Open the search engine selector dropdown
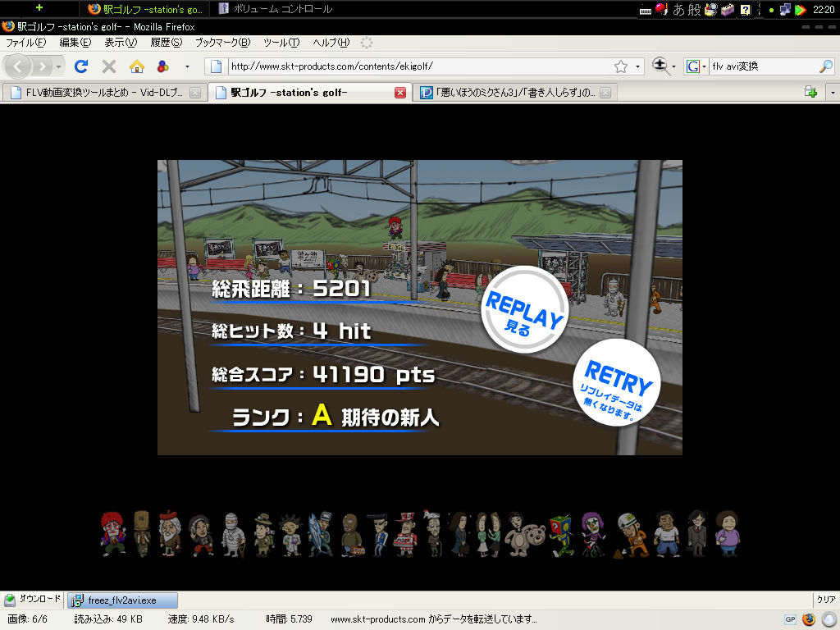840x630 pixels. click(704, 66)
